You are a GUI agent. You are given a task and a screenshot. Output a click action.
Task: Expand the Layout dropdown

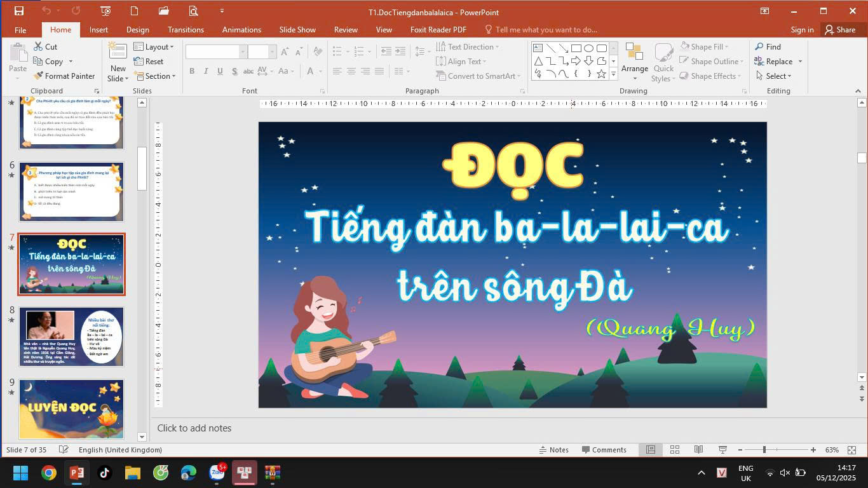coord(154,46)
